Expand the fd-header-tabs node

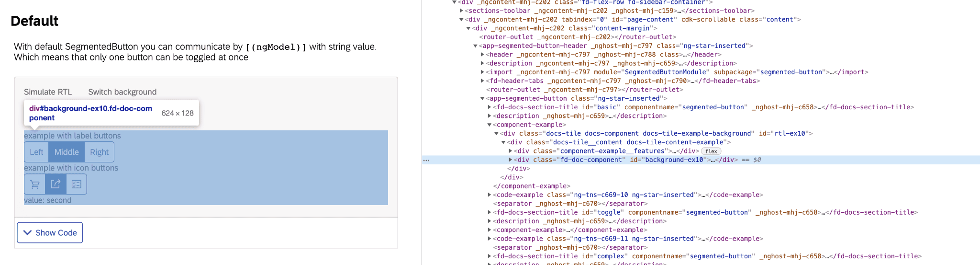(482, 81)
